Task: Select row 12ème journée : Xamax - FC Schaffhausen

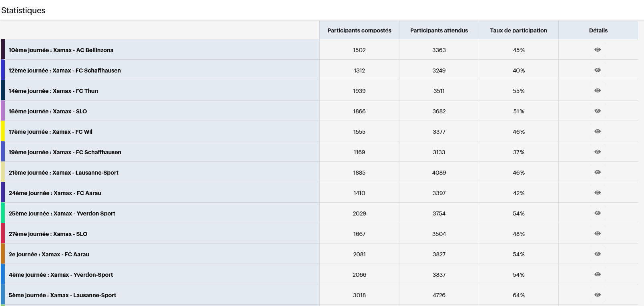Action: pyautogui.click(x=319, y=70)
